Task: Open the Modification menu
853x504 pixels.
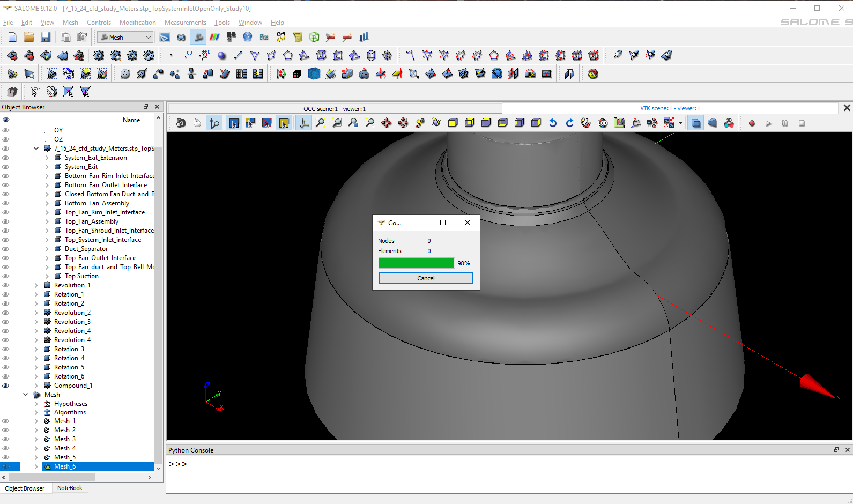Action: [x=137, y=23]
